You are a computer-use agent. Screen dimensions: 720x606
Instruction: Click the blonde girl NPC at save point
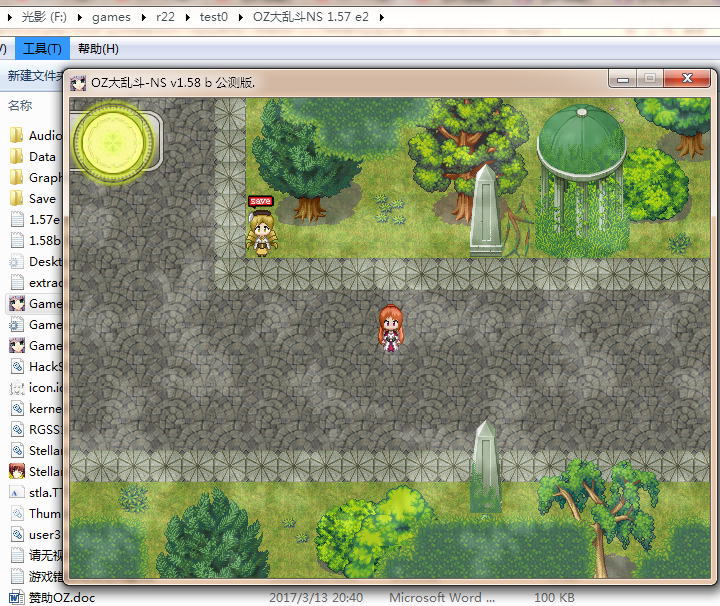point(262,233)
